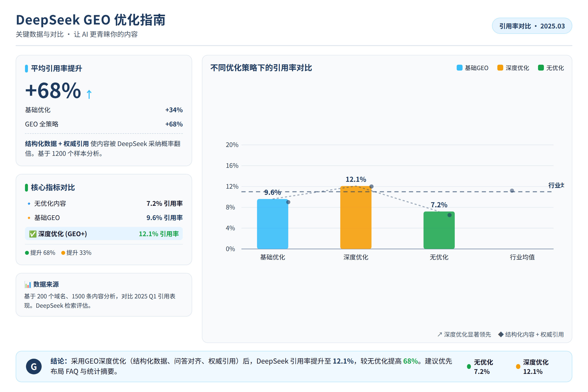The width and height of the screenshot is (588, 392).
Task: Click the large +68% figure
Action: pyautogui.click(x=53, y=90)
